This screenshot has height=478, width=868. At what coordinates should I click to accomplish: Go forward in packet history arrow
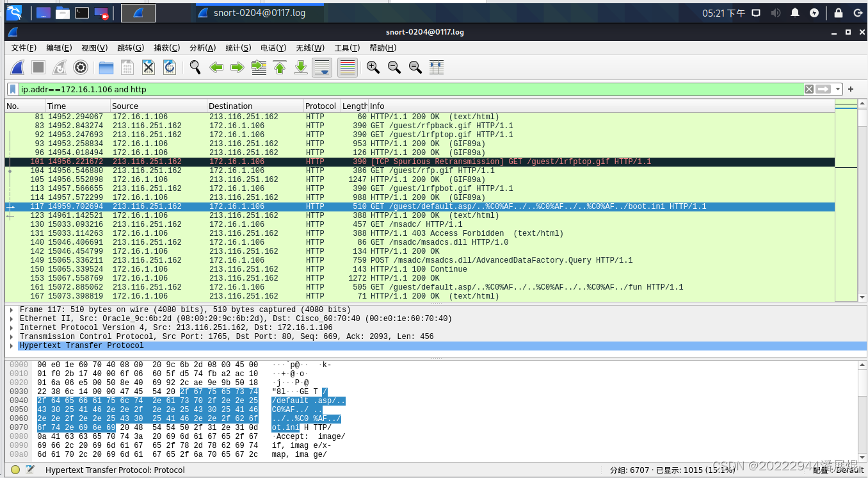[237, 67]
